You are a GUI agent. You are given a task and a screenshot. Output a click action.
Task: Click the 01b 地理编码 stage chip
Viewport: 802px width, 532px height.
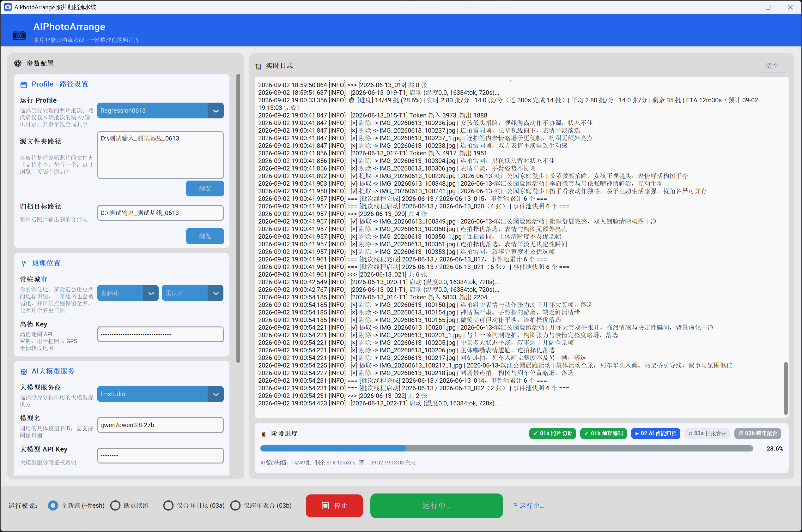[x=603, y=433]
